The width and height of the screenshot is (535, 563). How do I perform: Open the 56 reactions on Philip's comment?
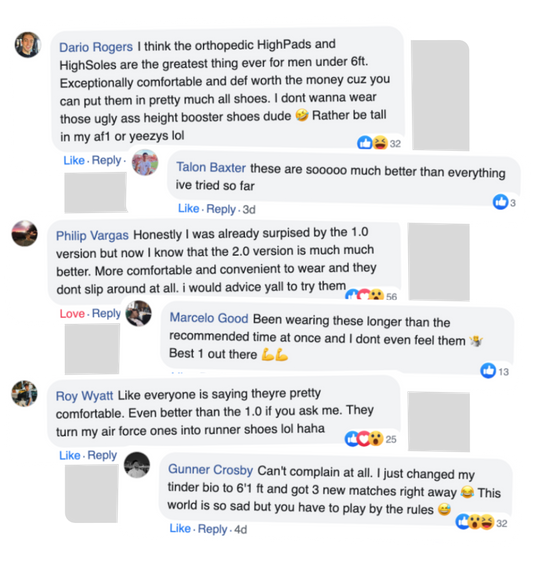tap(371, 295)
